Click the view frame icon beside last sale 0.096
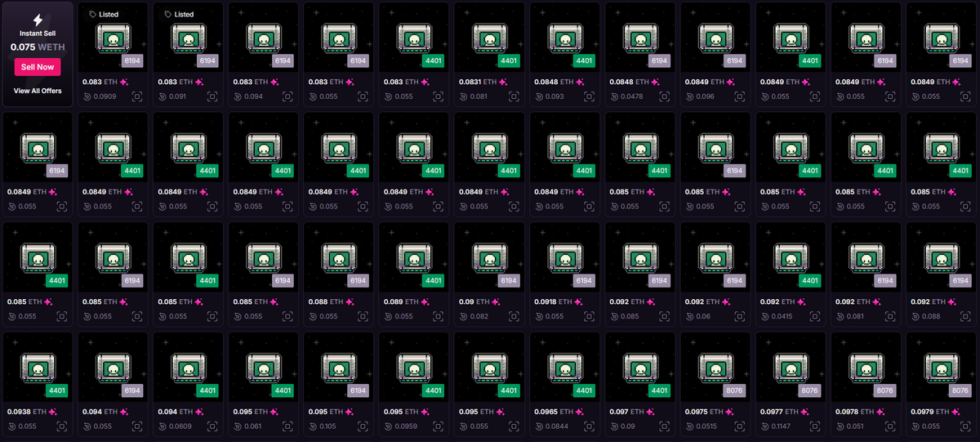The image size is (980, 442). 738,96
